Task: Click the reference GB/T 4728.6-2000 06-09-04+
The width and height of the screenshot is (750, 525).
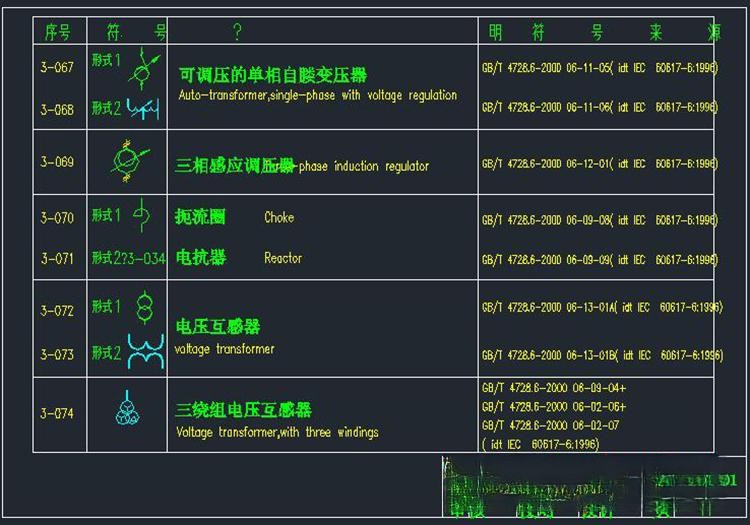Action: tap(554, 388)
